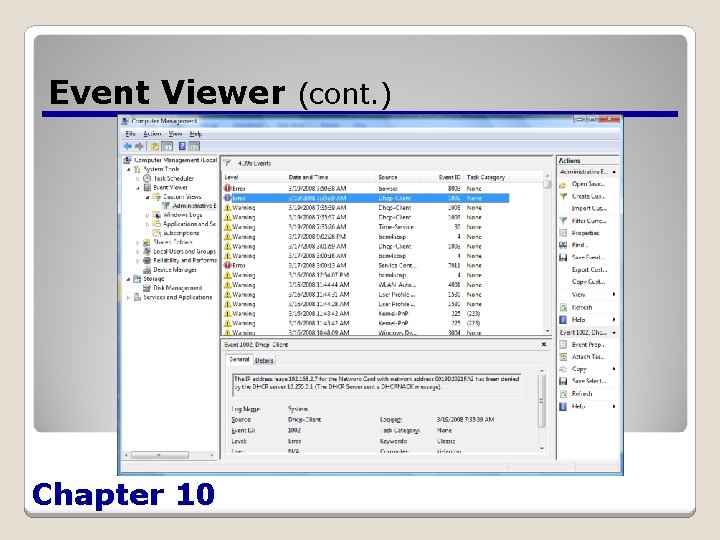The height and width of the screenshot is (540, 720).
Task: Click the Up one level folder icon
Action: coord(155,146)
